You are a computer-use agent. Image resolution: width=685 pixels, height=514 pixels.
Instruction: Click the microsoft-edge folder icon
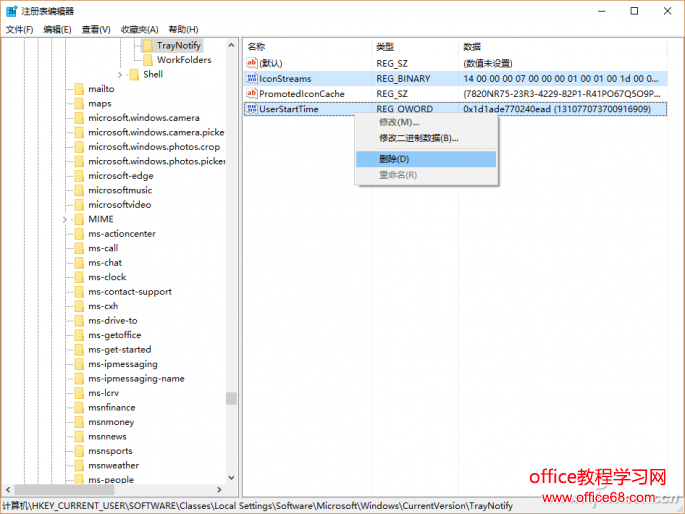79,176
